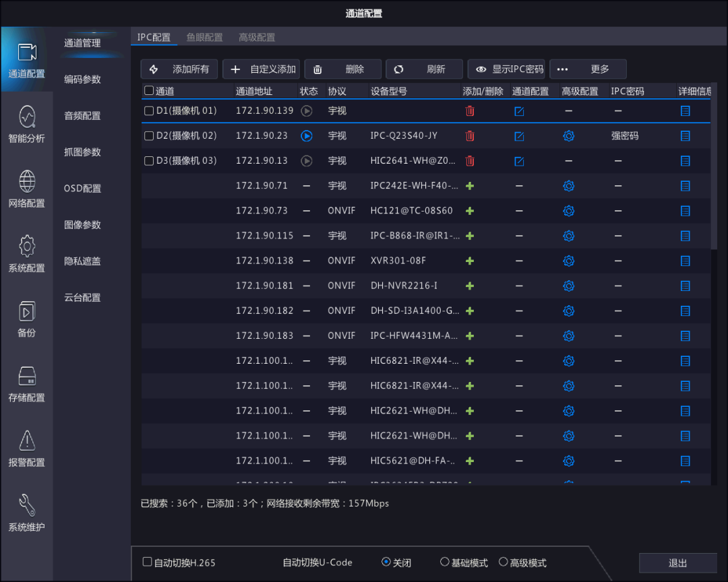Image resolution: width=728 pixels, height=582 pixels.
Task: Select the 强密码 cell in D2 row
Action: 625,136
